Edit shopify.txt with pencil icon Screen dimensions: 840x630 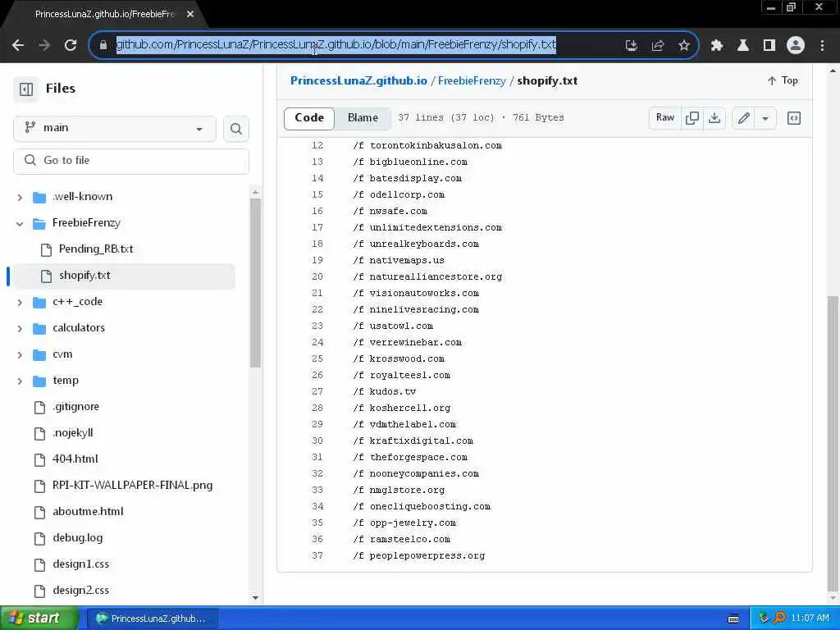pyautogui.click(x=743, y=118)
